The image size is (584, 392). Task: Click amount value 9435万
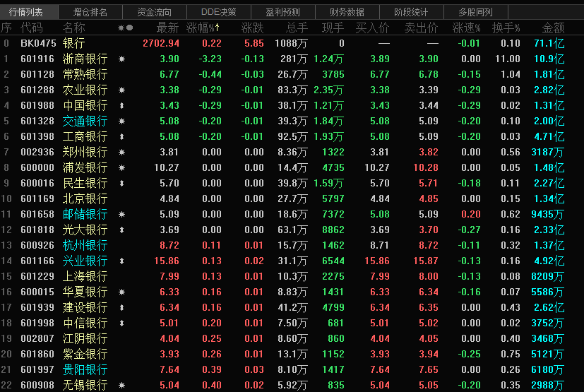[x=548, y=214]
